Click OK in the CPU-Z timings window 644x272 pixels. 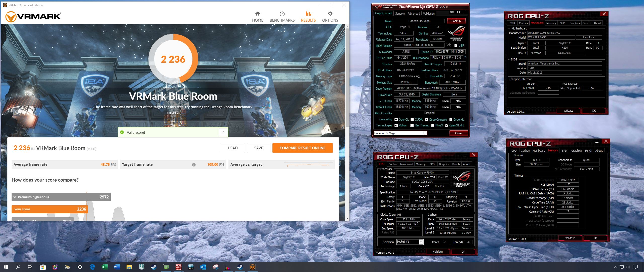pyautogui.click(x=595, y=238)
